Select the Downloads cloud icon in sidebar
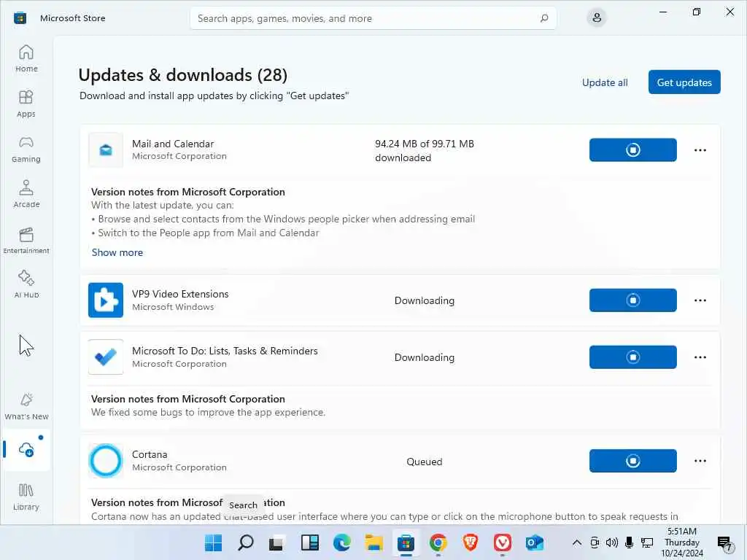 click(x=26, y=449)
